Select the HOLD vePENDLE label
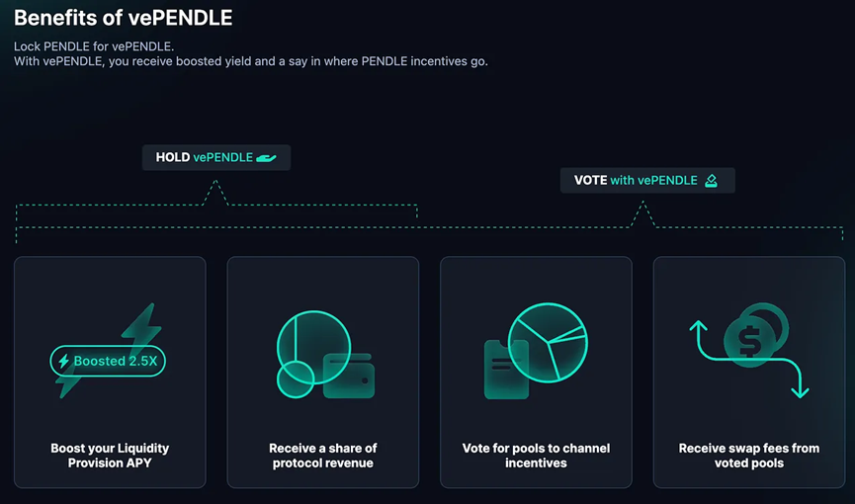Screen dimensions: 855x504 click(x=216, y=158)
